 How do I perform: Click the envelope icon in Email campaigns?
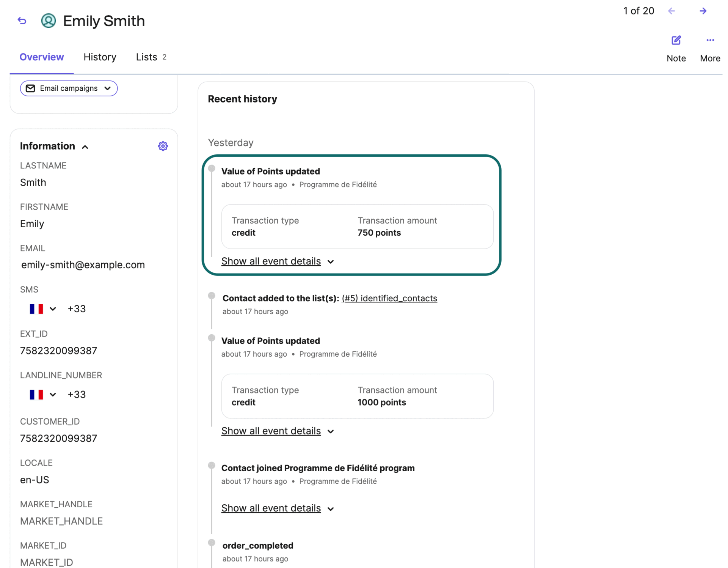click(30, 88)
